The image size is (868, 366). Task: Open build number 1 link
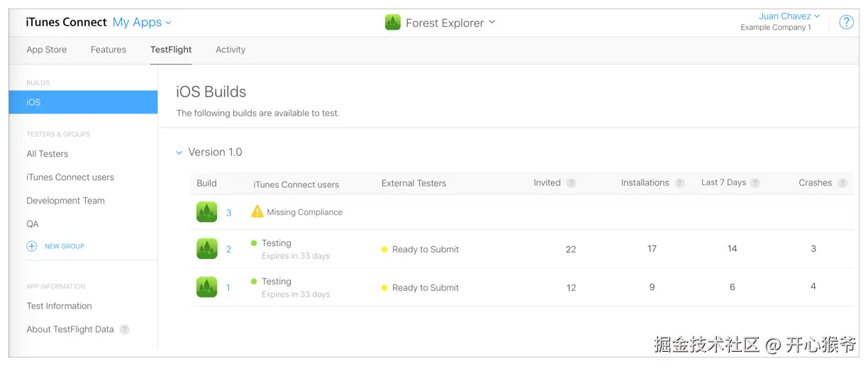point(228,288)
